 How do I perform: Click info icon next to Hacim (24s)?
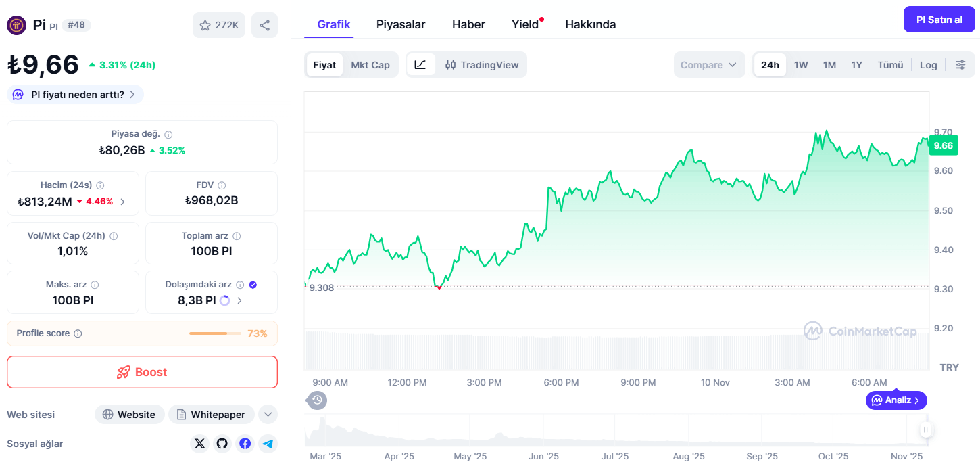100,185
